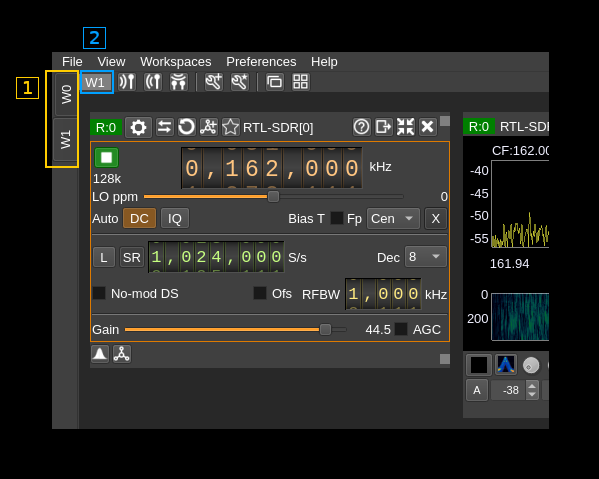
Task: Click the SR sample rate button
Action: pos(132,257)
